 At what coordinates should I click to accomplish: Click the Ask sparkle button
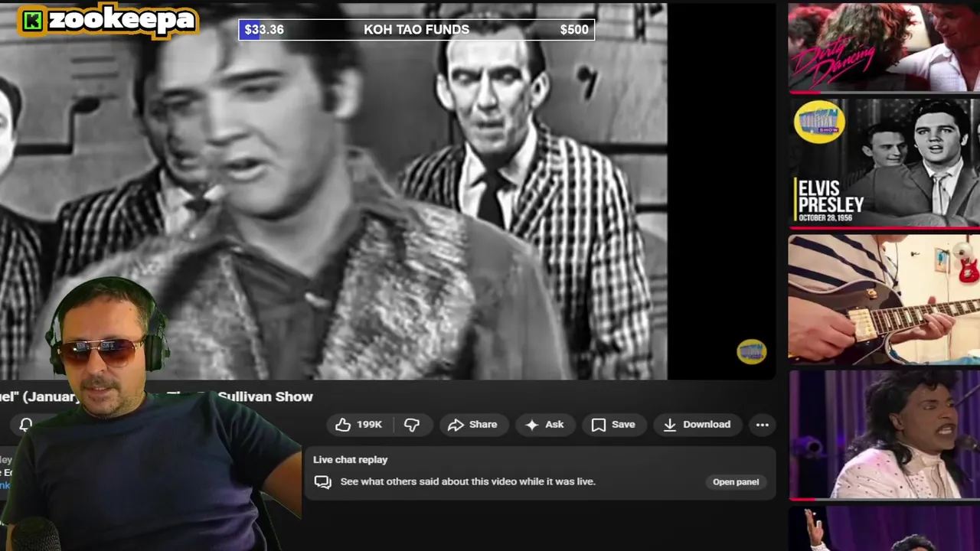point(544,425)
